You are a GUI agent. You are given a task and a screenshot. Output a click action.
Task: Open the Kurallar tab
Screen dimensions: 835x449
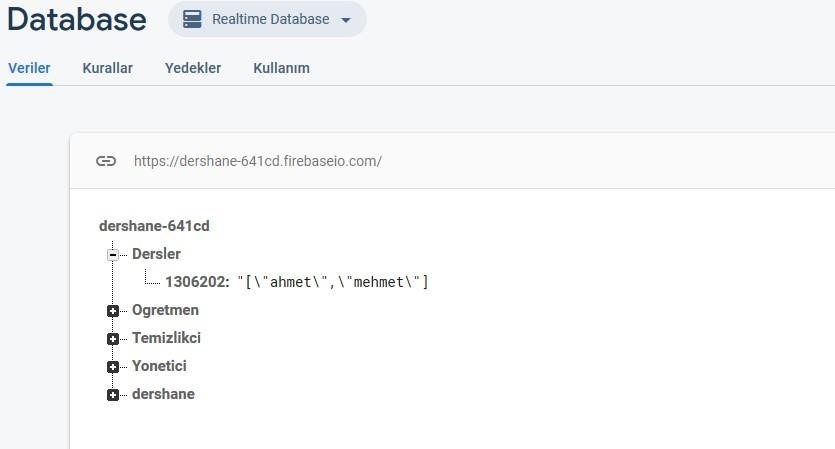click(108, 68)
